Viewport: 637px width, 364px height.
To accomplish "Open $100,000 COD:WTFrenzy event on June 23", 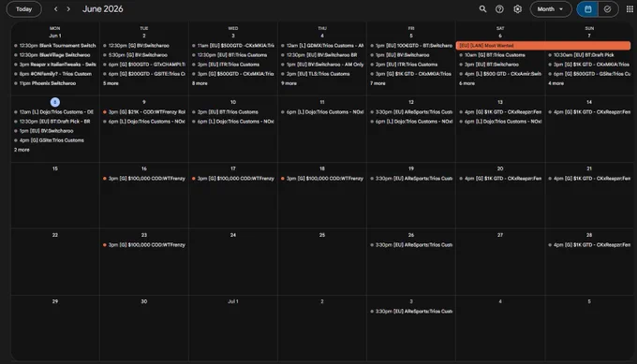I will [144, 245].
